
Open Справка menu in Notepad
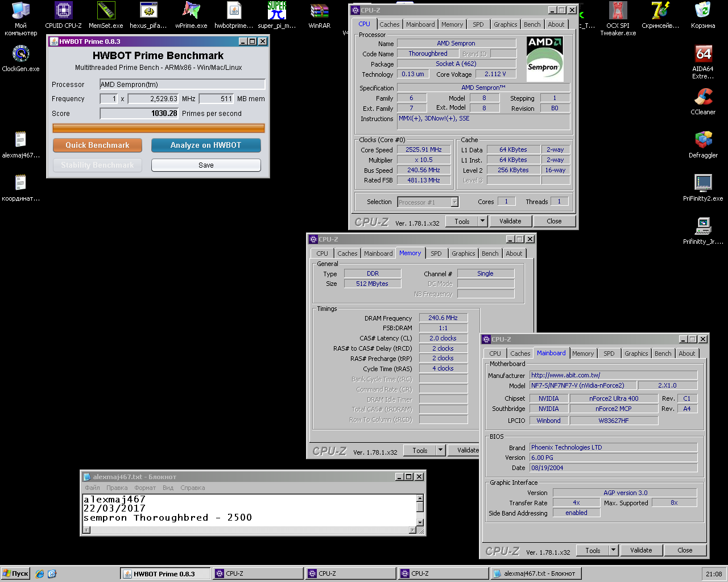193,488
